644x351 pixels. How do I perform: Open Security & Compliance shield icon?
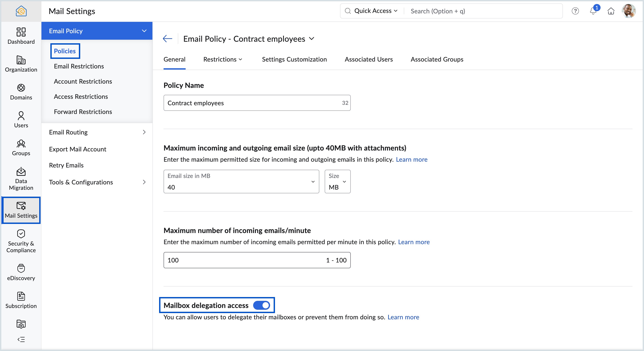[x=21, y=234]
